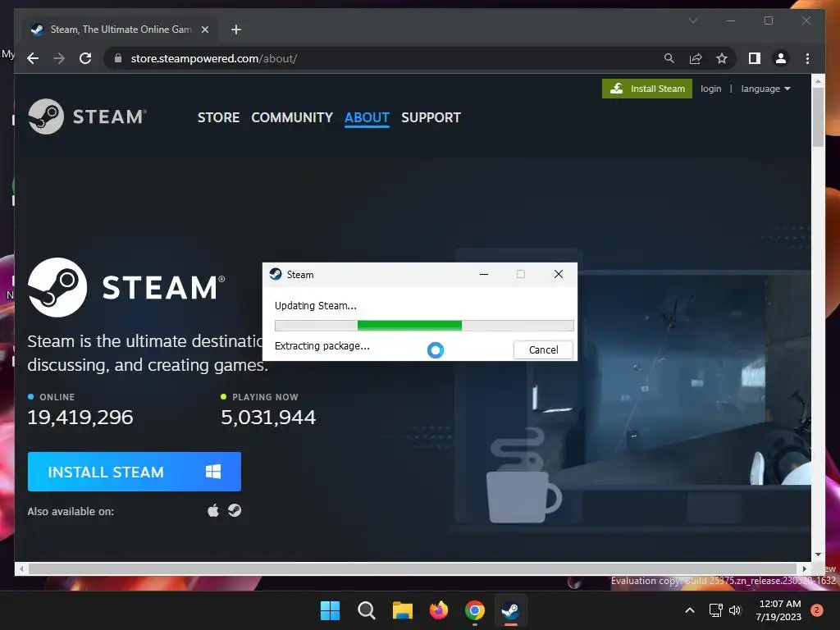Reload the Steam about page

(x=85, y=58)
